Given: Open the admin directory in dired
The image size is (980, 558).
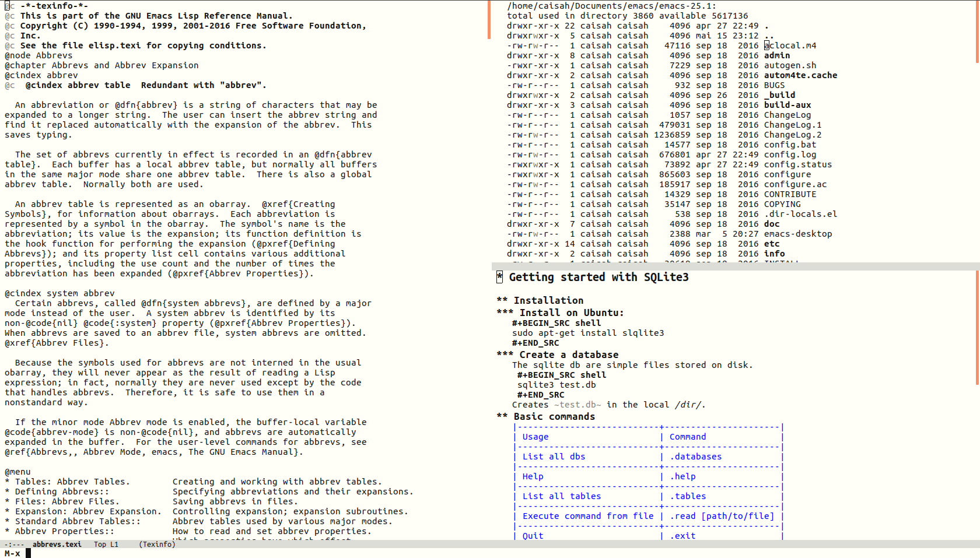Looking at the screenshot, I should 777,55.
